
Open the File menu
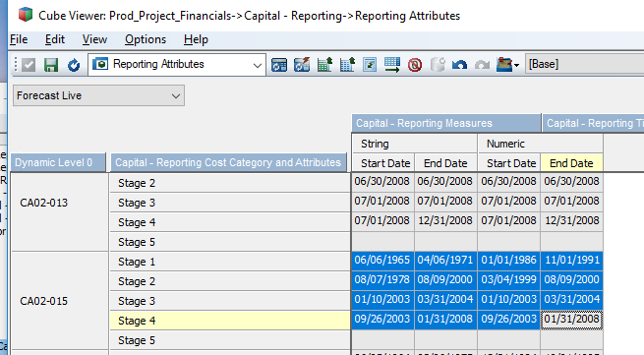(x=19, y=39)
